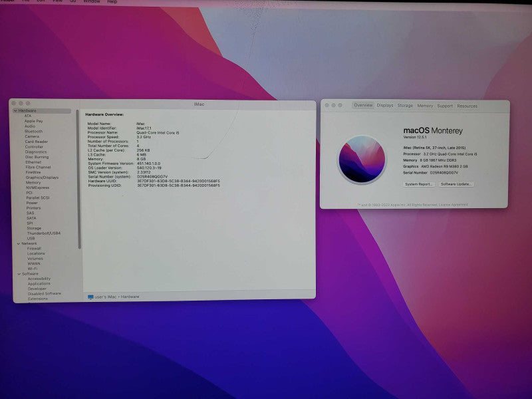Select Disabled Software in sidebar
The height and width of the screenshot is (399, 532).
point(45,294)
